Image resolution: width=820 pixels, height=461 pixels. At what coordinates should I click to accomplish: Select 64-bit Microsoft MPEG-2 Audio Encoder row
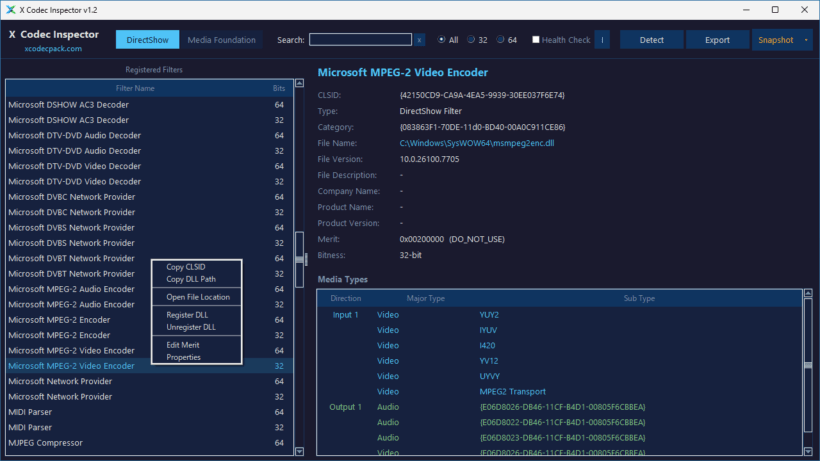point(149,289)
